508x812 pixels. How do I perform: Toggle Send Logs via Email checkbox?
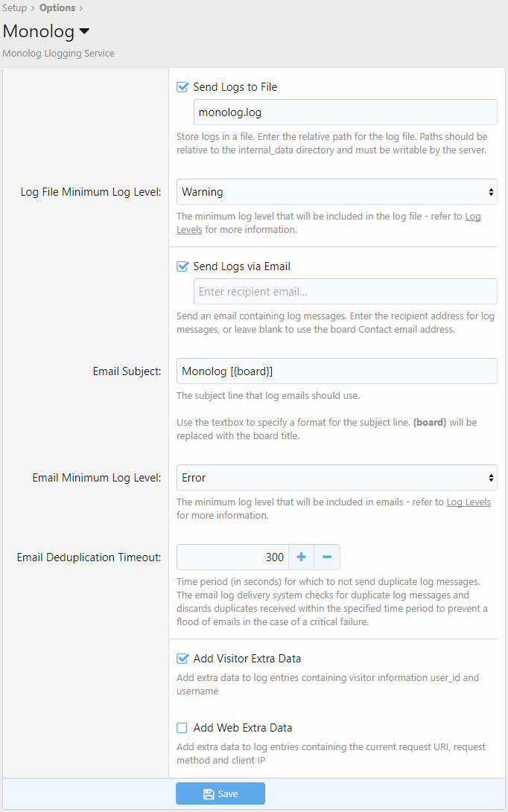182,266
